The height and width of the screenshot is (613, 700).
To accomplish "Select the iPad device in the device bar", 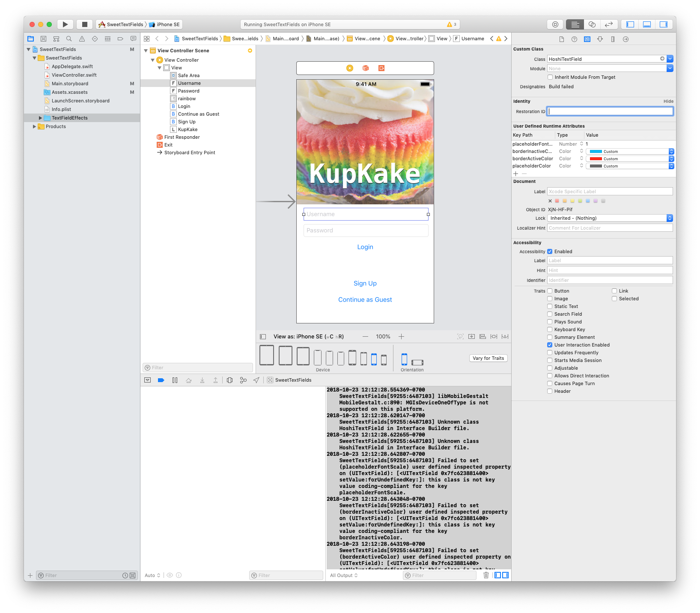I will pyautogui.click(x=267, y=356).
